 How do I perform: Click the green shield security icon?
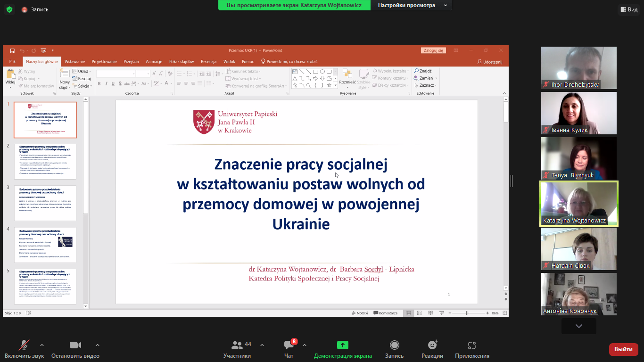(x=9, y=9)
